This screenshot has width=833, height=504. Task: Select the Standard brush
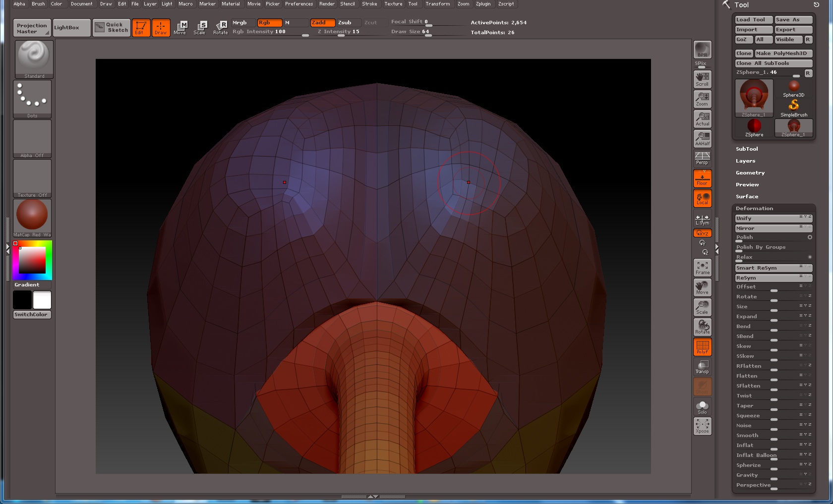point(33,58)
